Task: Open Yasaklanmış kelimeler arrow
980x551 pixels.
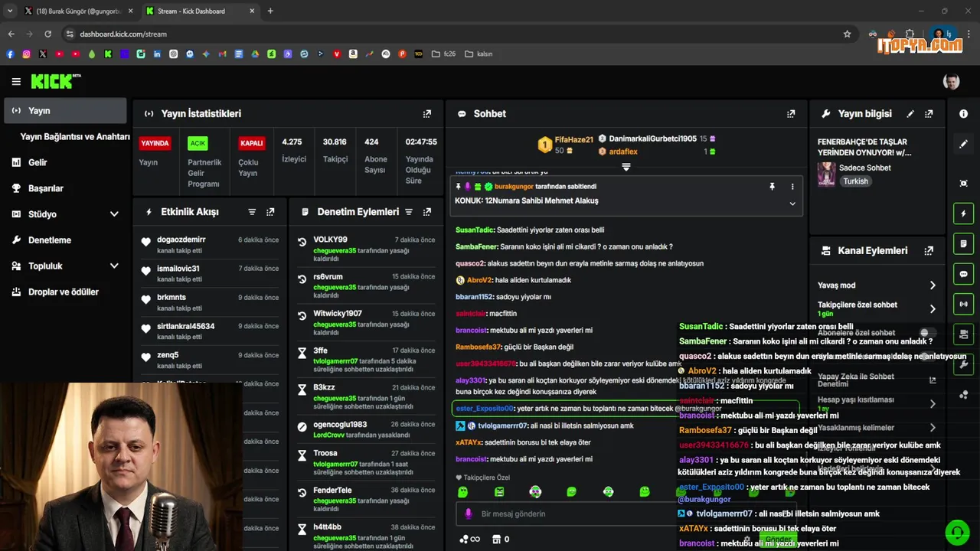Action: click(x=933, y=428)
